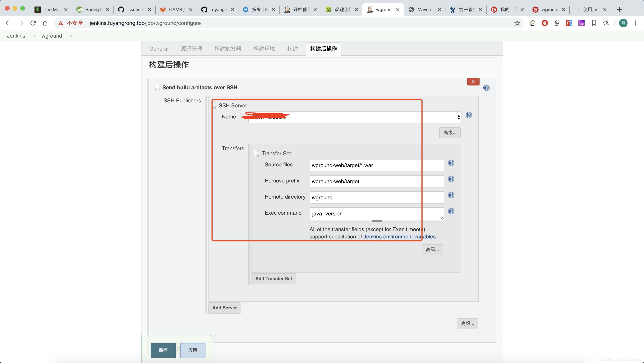Show help for Source files field
The image size is (644, 363).
click(x=451, y=163)
